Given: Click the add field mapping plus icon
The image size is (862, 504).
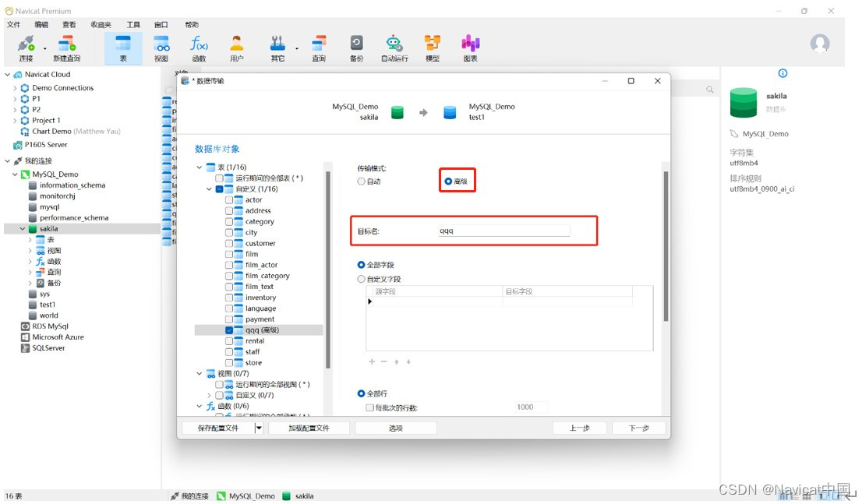Looking at the screenshot, I should pyautogui.click(x=372, y=361).
